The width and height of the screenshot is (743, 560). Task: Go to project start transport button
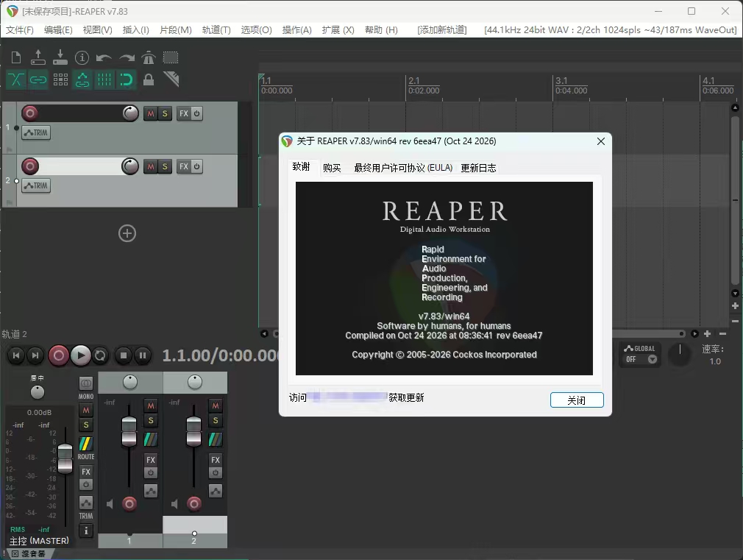[16, 355]
